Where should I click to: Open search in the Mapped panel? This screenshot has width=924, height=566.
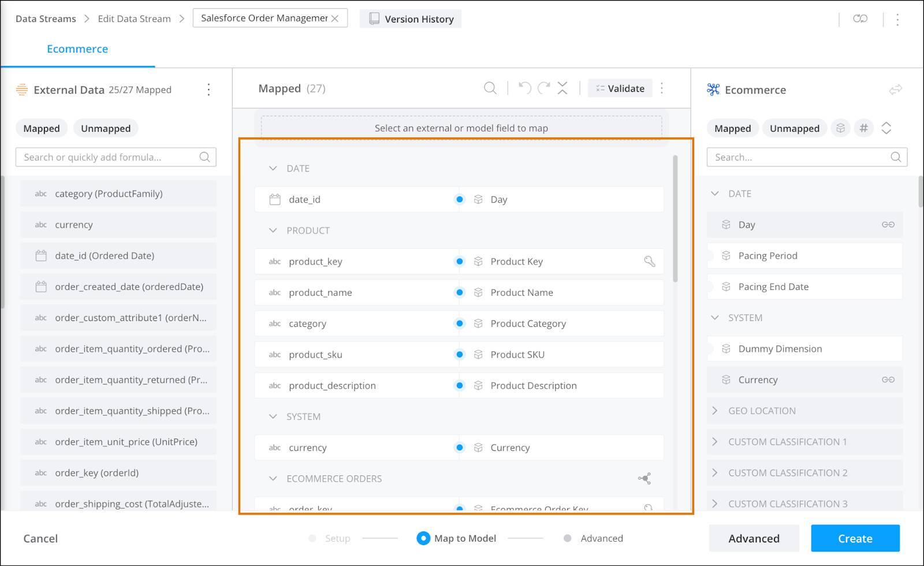[x=490, y=88]
